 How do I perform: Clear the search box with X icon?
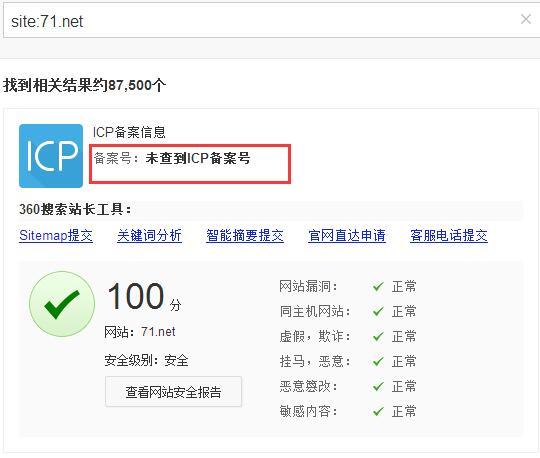click(526, 19)
